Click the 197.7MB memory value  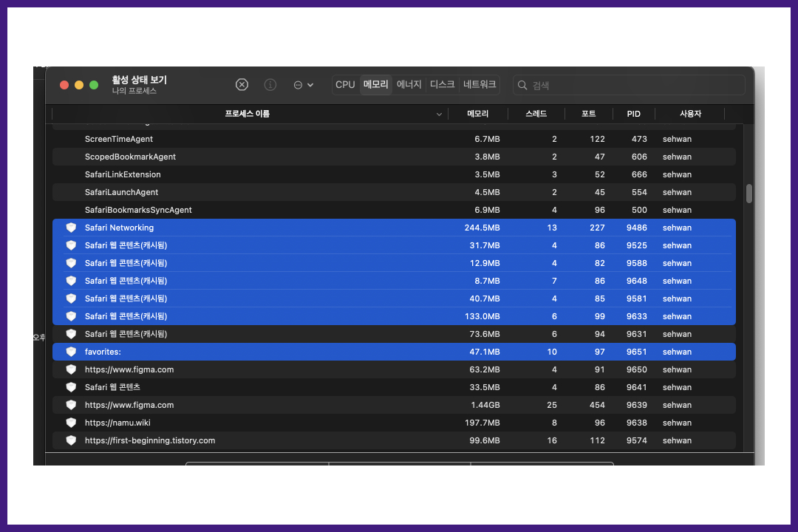pyautogui.click(x=482, y=423)
